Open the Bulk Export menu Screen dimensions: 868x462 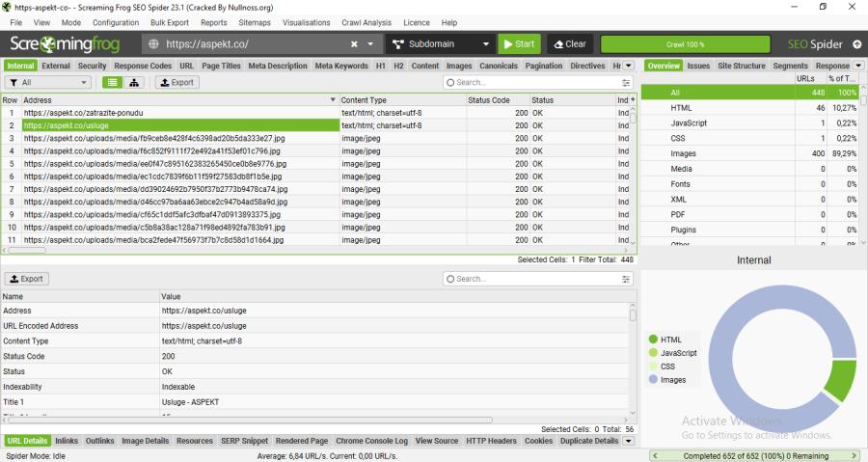(x=170, y=23)
